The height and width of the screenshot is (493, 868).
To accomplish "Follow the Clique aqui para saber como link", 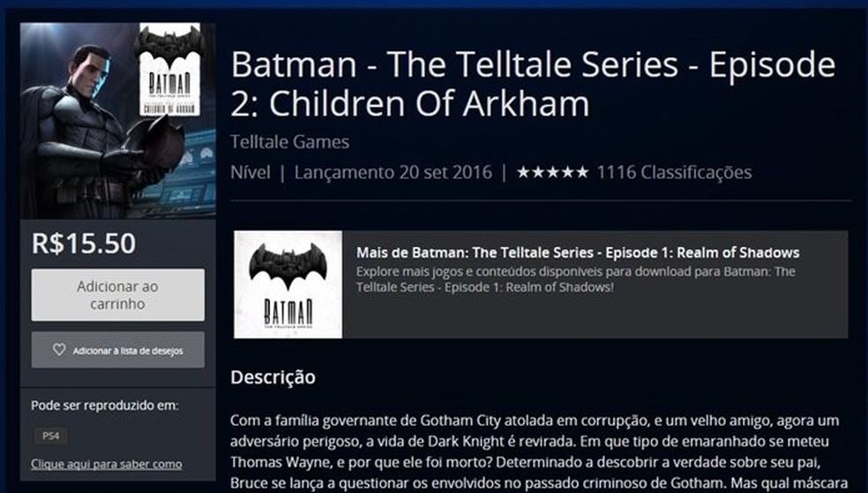I will coord(107,464).
